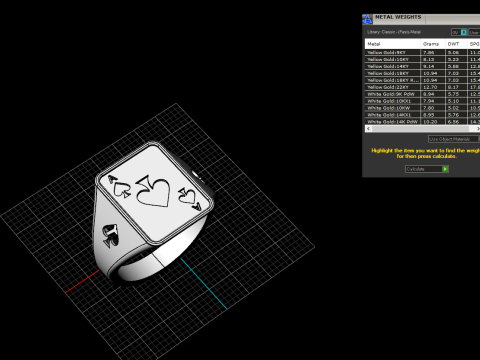This screenshot has height=360, width=480.
Task: Select the Yellow Gold 10KY row
Action: (x=422, y=59)
